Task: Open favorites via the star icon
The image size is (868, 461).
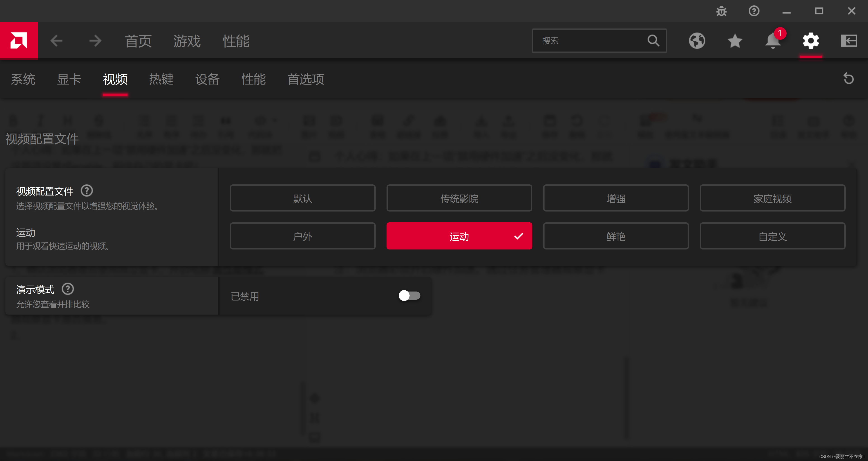Action: pos(735,40)
